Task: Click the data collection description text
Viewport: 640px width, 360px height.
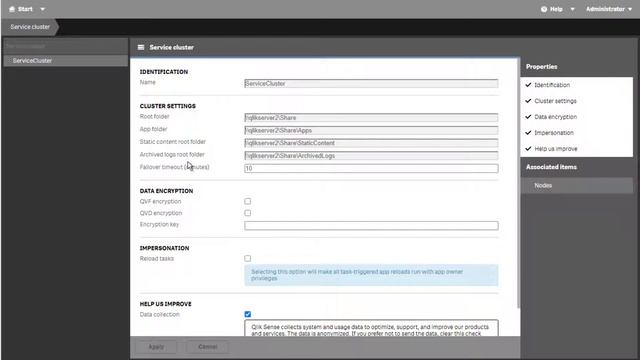Action: (371, 329)
